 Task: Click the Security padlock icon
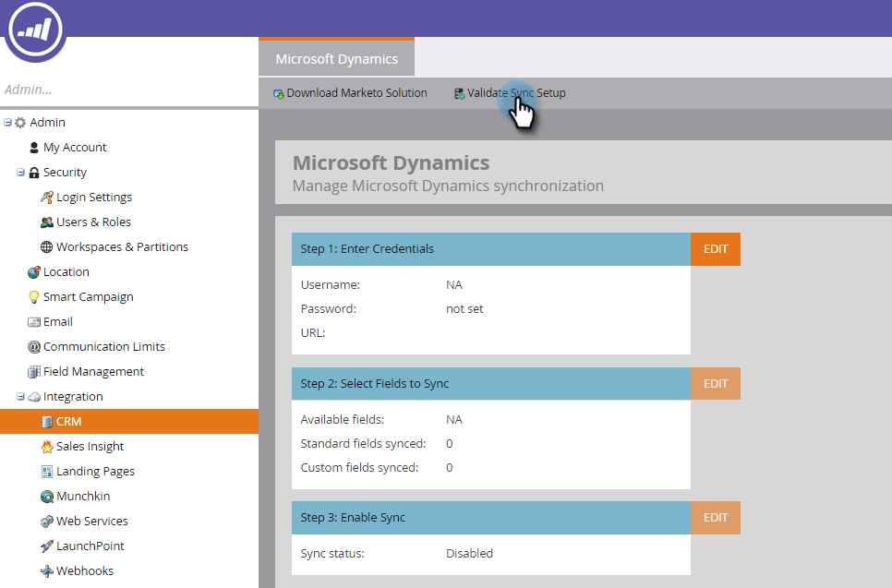[34, 173]
